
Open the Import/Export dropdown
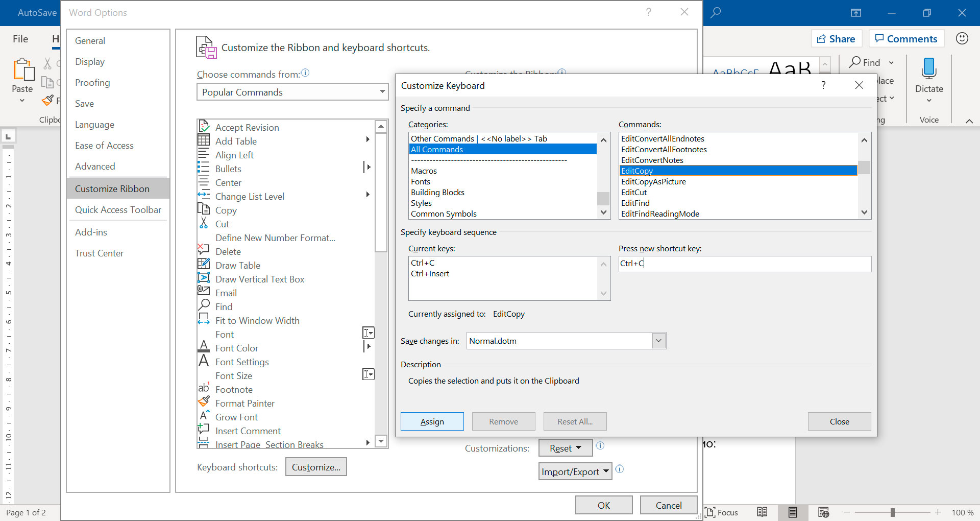[x=575, y=471]
